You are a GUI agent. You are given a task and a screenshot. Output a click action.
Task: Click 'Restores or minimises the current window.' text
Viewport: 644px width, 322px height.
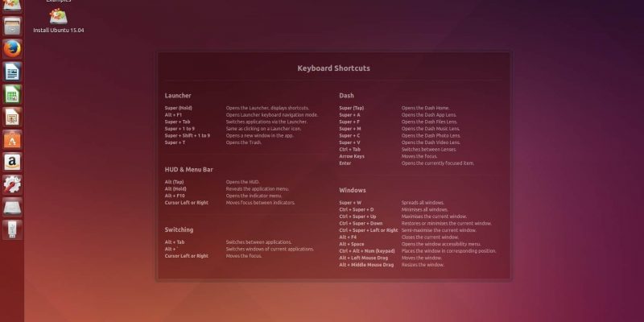click(x=447, y=224)
